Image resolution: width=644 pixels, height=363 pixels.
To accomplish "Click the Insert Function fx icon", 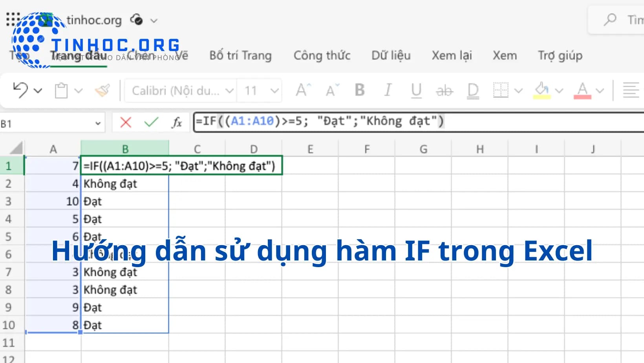I will (177, 122).
